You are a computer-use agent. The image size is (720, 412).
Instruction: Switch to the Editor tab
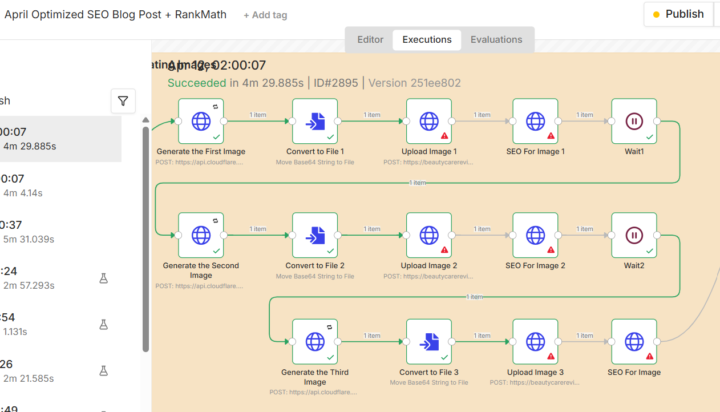click(x=370, y=40)
